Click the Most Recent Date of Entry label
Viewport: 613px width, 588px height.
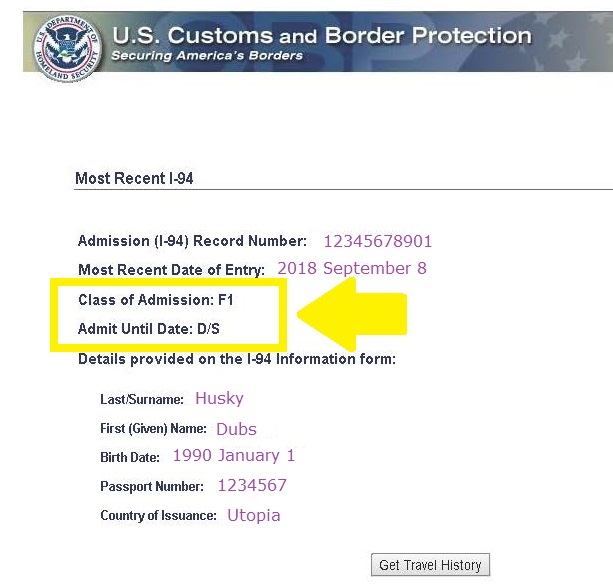click(x=171, y=269)
